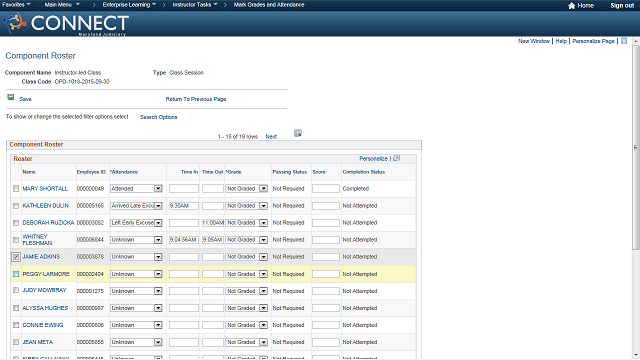Click the Return To Previous Page link
Image resolution: width=640 pixels, height=360 pixels.
(x=196, y=99)
